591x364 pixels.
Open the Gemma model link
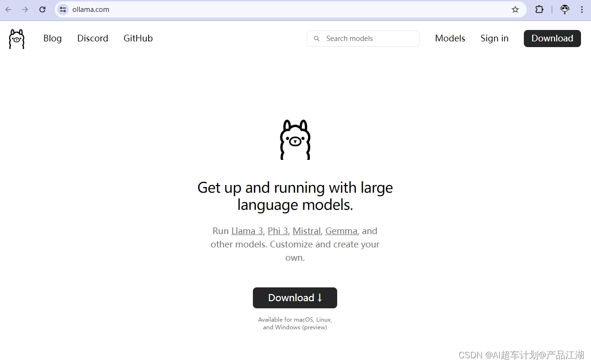[x=341, y=231]
